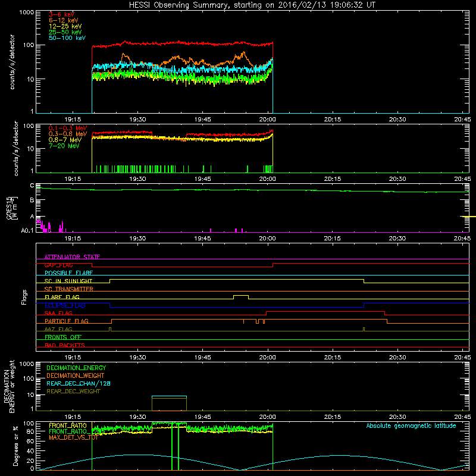Select the 12-25 keV legend label
Screen dimensions: 476x476
65,26
